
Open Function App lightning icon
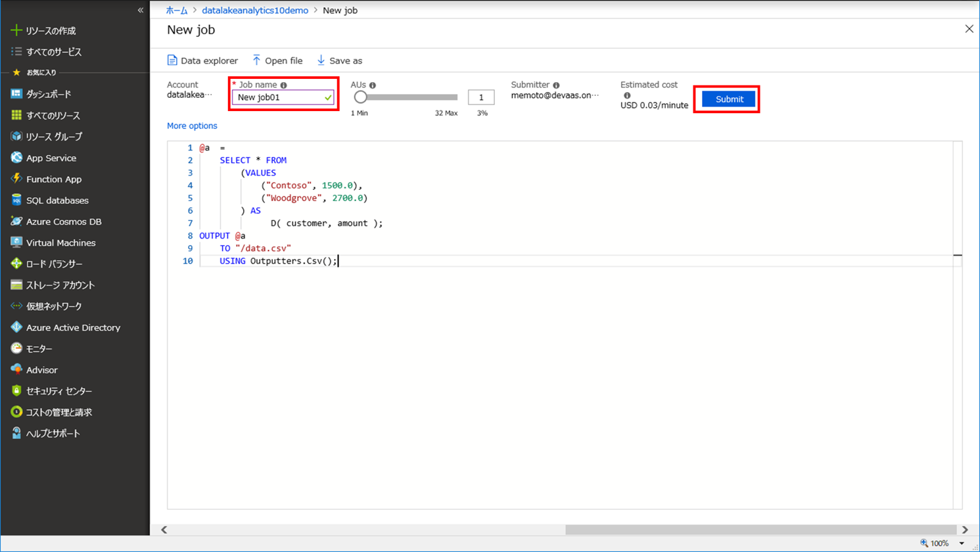(x=16, y=179)
